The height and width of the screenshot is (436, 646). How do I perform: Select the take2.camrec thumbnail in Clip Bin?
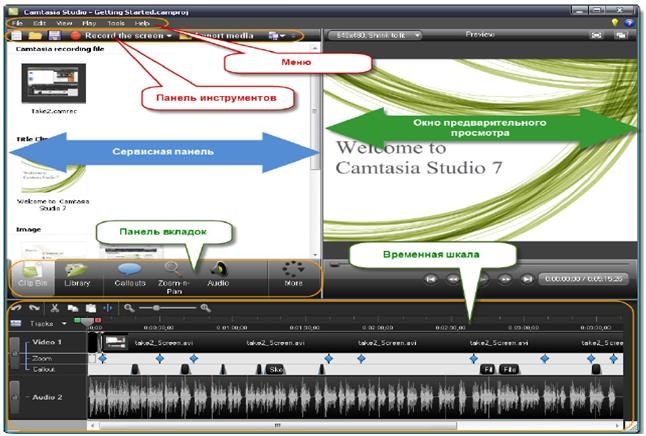tap(54, 83)
